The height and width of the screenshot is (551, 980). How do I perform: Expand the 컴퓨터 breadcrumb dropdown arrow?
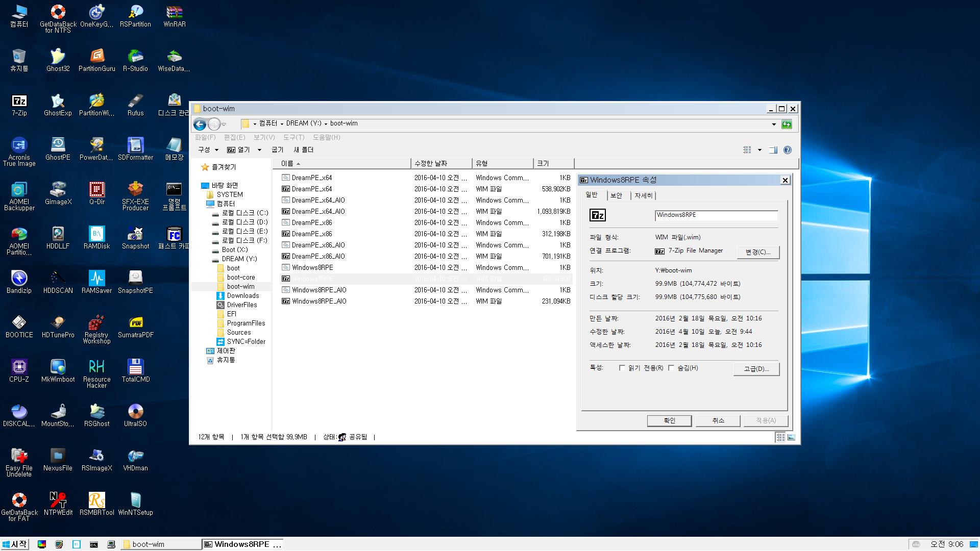[x=282, y=124]
